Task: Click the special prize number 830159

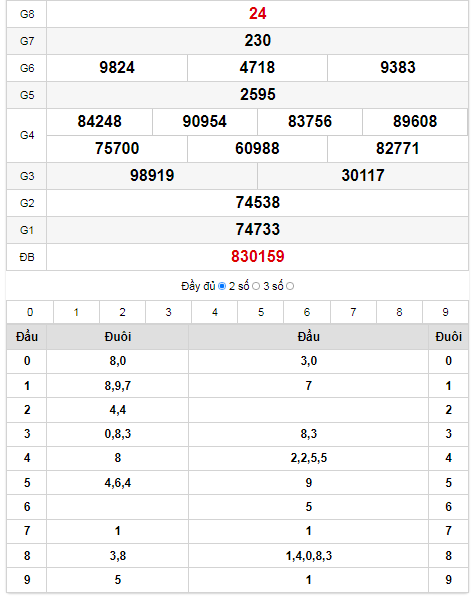Action: tap(258, 257)
